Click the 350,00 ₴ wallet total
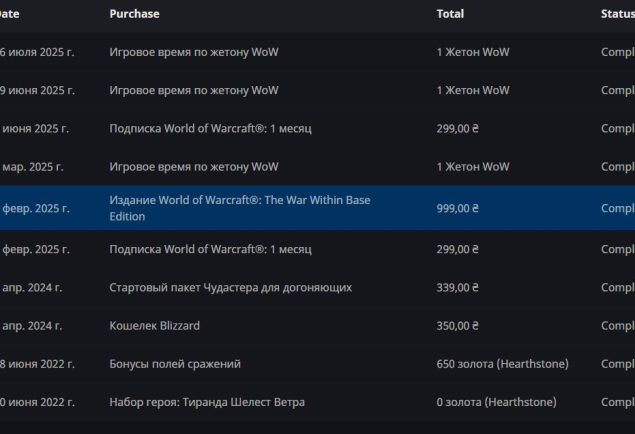This screenshot has width=635, height=434. pyautogui.click(x=458, y=326)
